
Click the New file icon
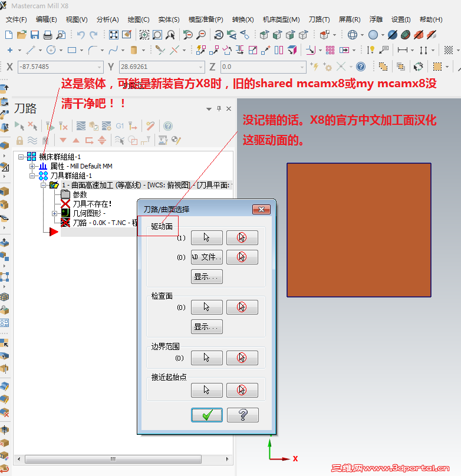pos(9,35)
